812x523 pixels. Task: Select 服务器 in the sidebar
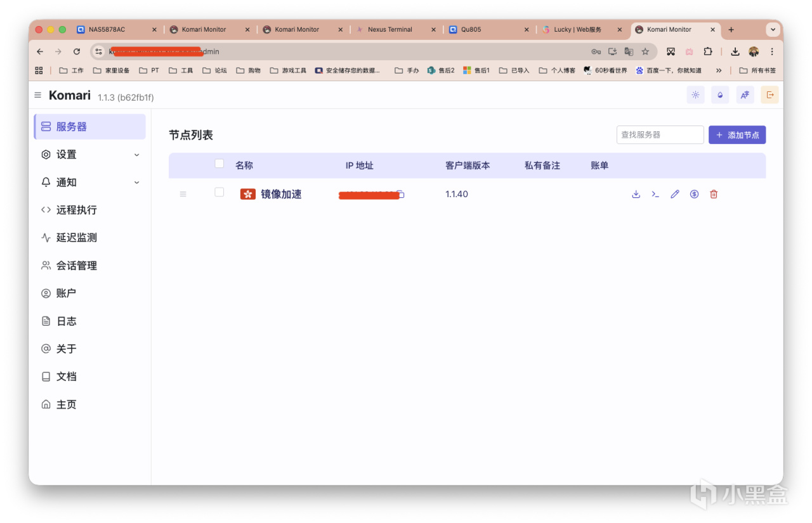[89, 127]
